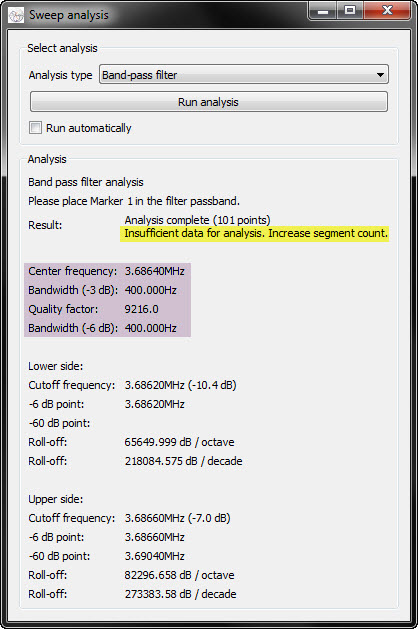Open the Analysis type dropdown

pos(243,75)
